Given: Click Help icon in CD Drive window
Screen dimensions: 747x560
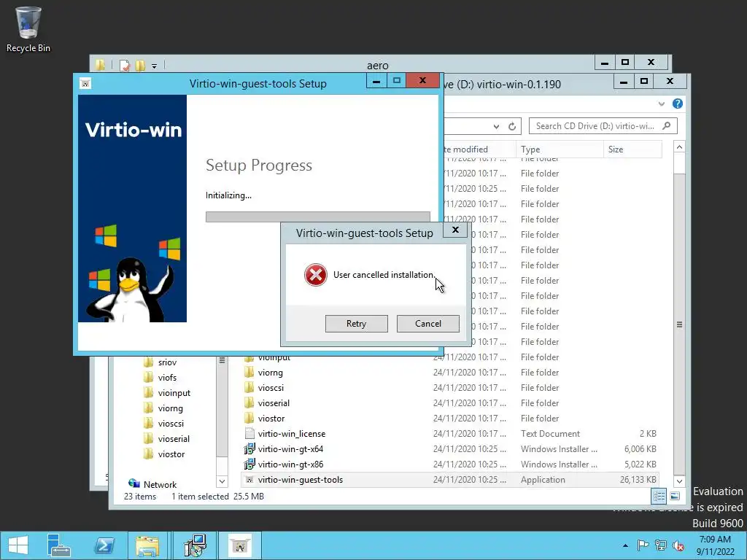Looking at the screenshot, I should [x=678, y=104].
